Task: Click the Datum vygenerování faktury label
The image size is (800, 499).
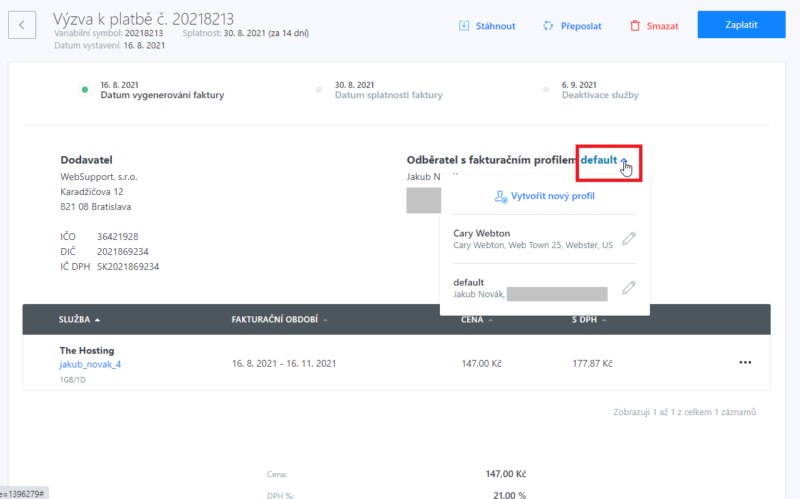Action: [162, 95]
